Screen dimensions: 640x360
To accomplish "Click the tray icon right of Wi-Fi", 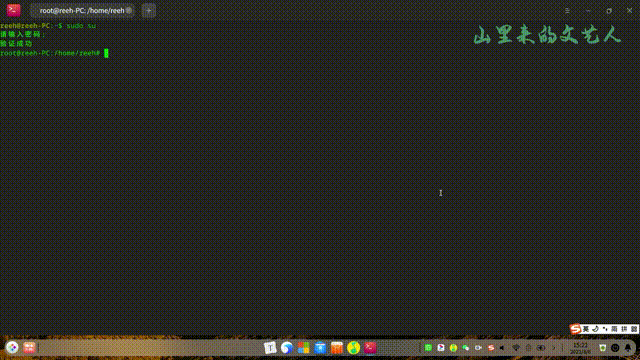I will 528,348.
